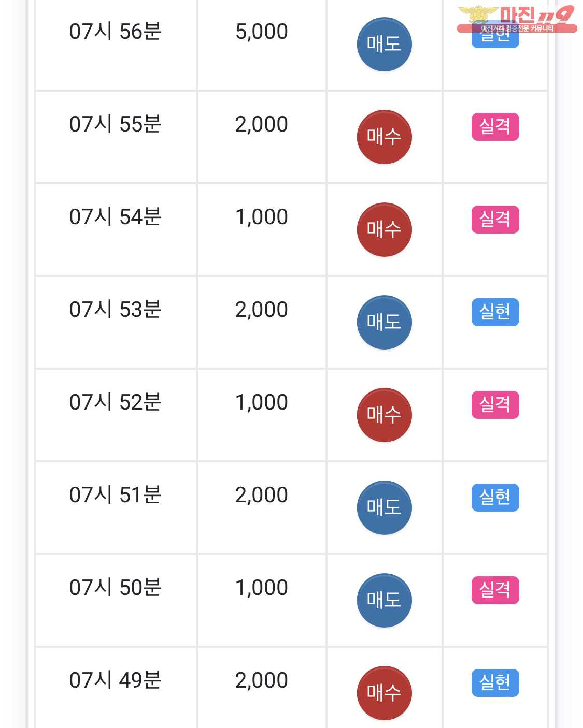This screenshot has height=728, width=583.
Task: Click the red 매수 circle at 07시 55분
Action: [384, 137]
